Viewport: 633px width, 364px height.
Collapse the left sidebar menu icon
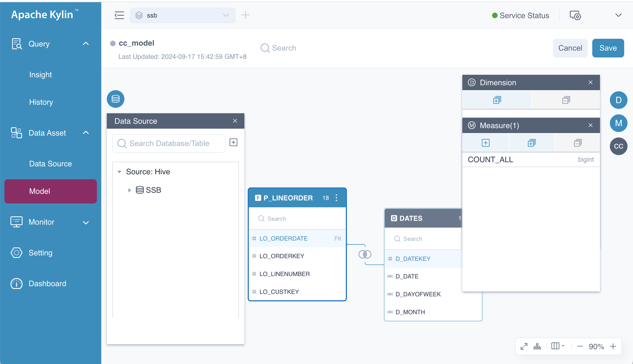pyautogui.click(x=119, y=15)
